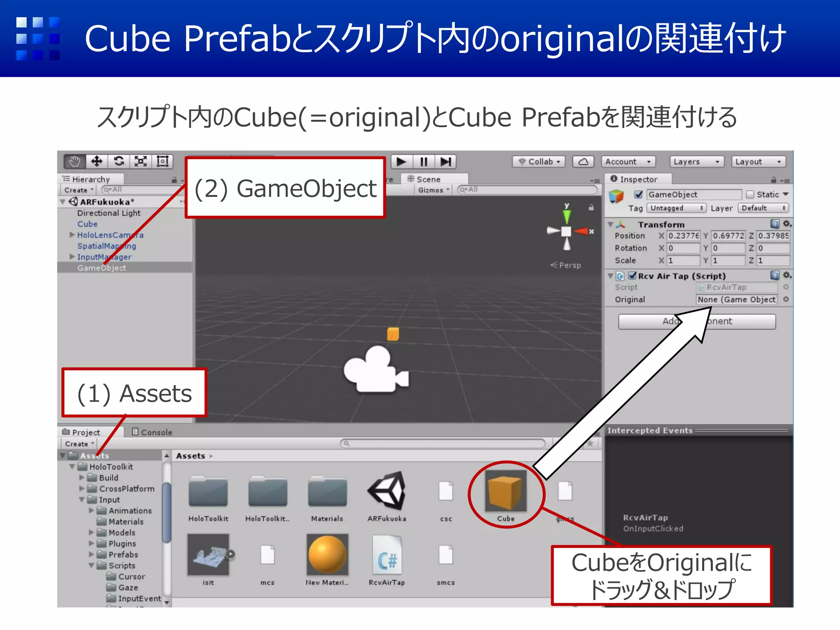Expand the Build folder
Image resolution: width=840 pixels, height=630 pixels.
(82, 478)
